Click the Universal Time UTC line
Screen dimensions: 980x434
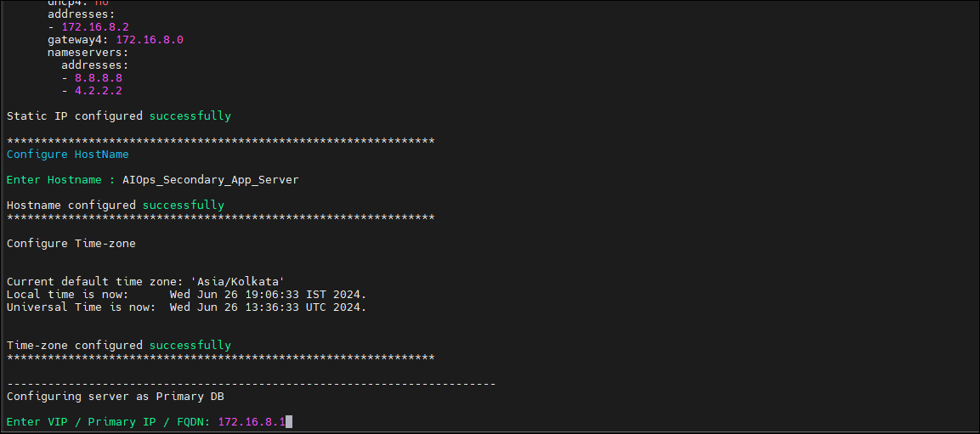[x=186, y=307]
